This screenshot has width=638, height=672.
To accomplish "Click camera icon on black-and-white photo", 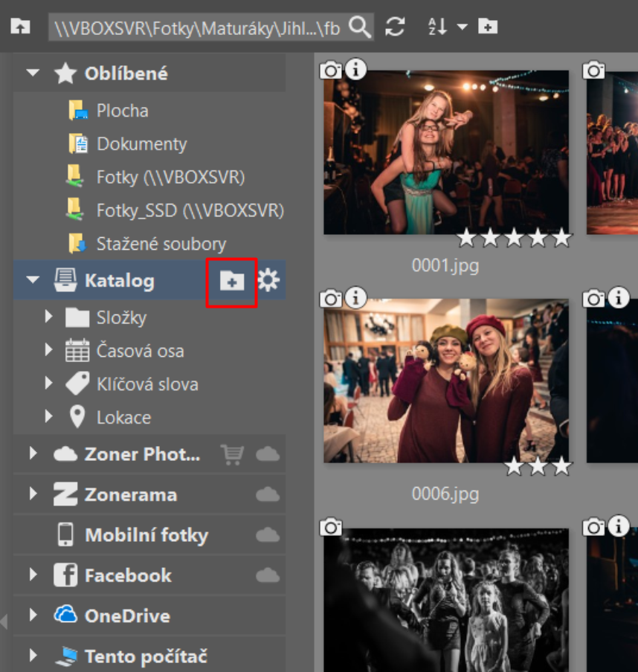I will [331, 527].
